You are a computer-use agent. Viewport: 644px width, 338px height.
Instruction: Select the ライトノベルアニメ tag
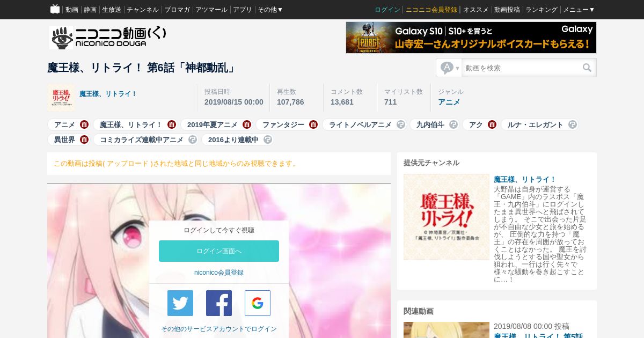[x=360, y=124]
